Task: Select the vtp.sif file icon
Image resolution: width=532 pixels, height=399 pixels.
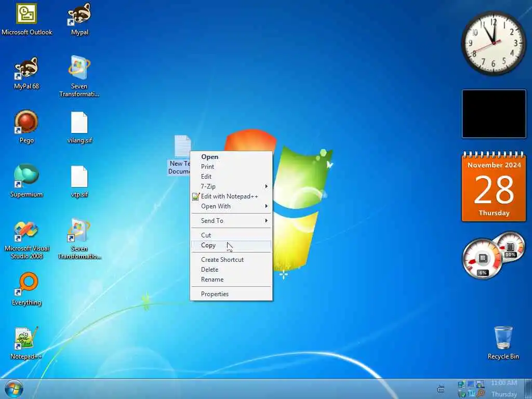Action: coord(79,181)
